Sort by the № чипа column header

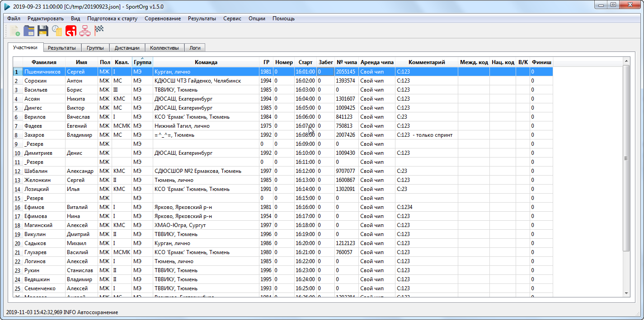click(347, 62)
